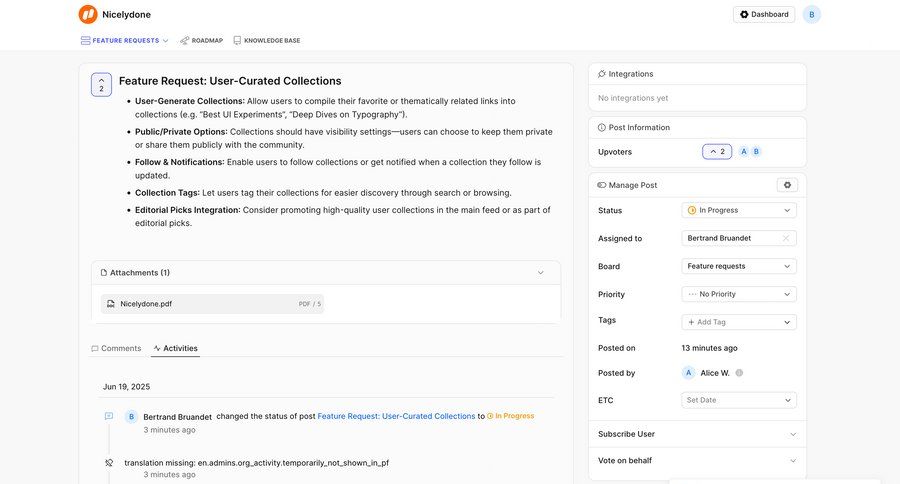Expand the Vote on behalf section

tap(697, 460)
